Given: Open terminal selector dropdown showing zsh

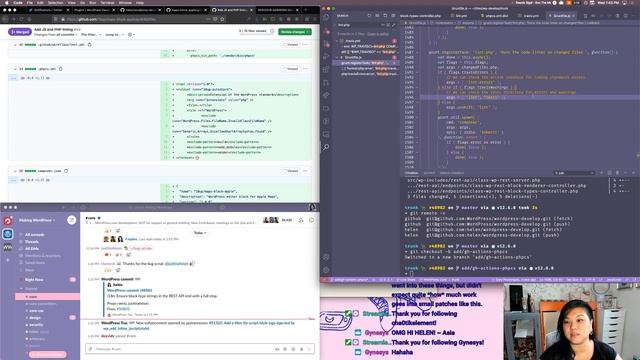Looking at the screenshot, I should click(574, 173).
